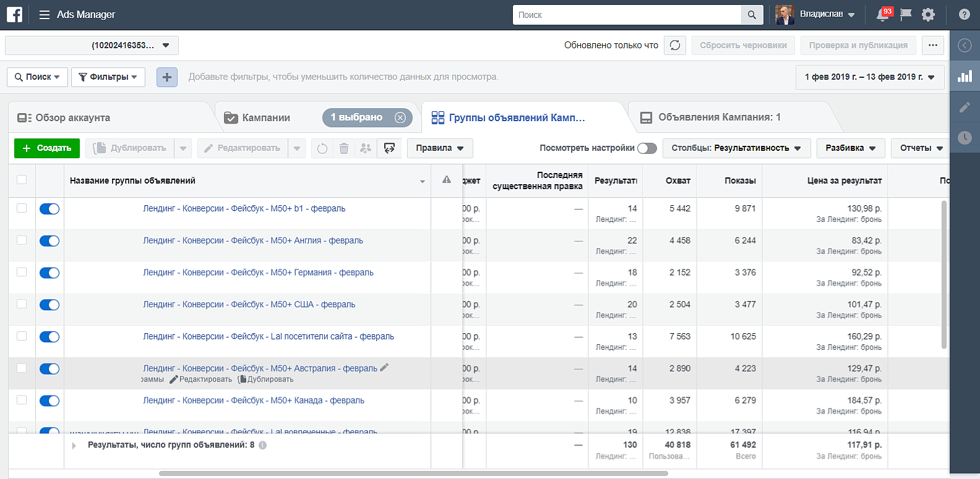Toggle 'М50+ Канада' ad set switch
This screenshot has width=980, height=479.
coord(49,401)
